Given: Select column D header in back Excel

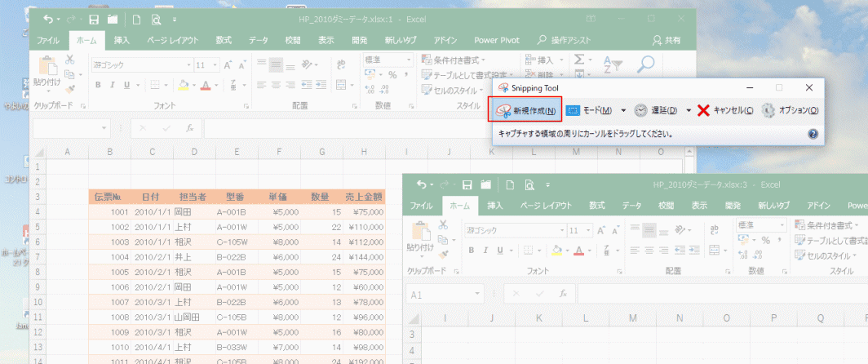Looking at the screenshot, I should coord(194,152).
